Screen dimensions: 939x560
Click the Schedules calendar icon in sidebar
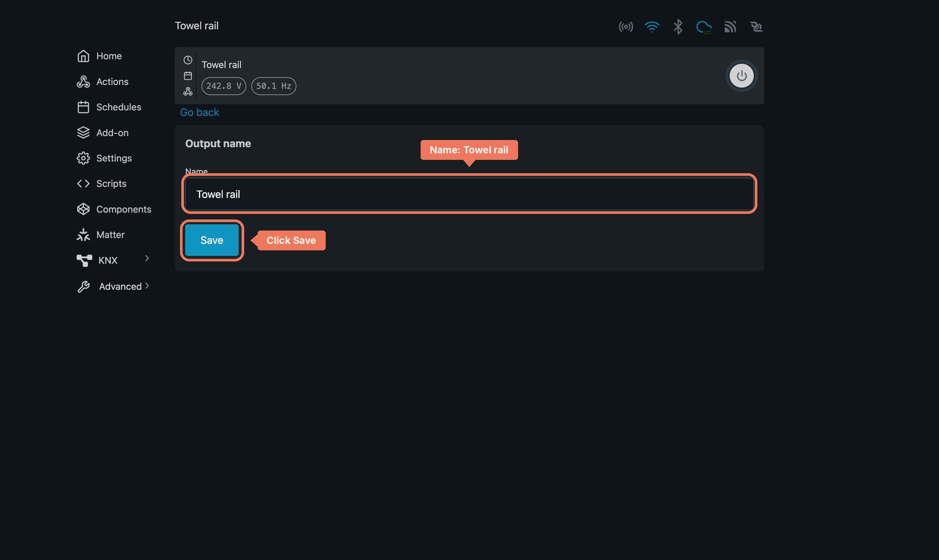pyautogui.click(x=83, y=107)
